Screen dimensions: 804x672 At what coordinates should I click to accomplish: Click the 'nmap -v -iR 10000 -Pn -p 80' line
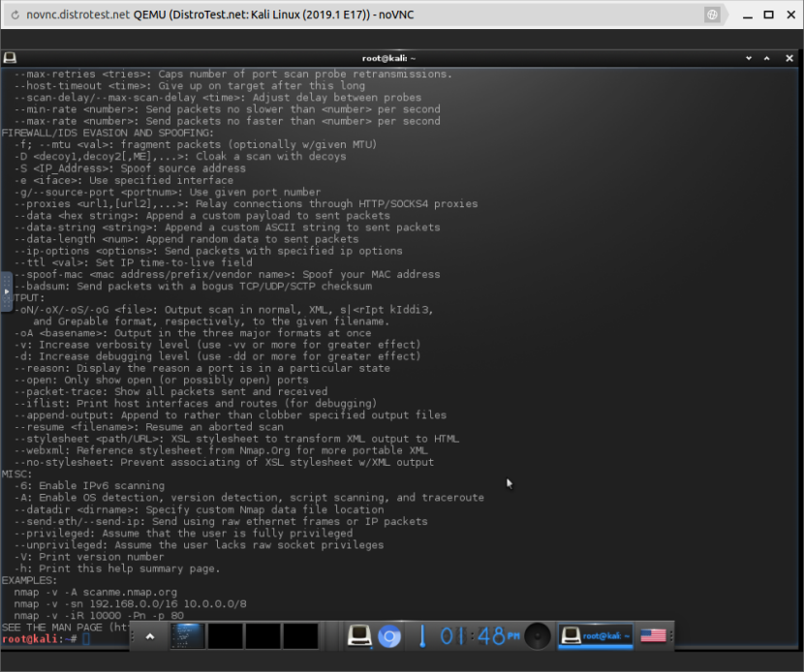click(99, 615)
